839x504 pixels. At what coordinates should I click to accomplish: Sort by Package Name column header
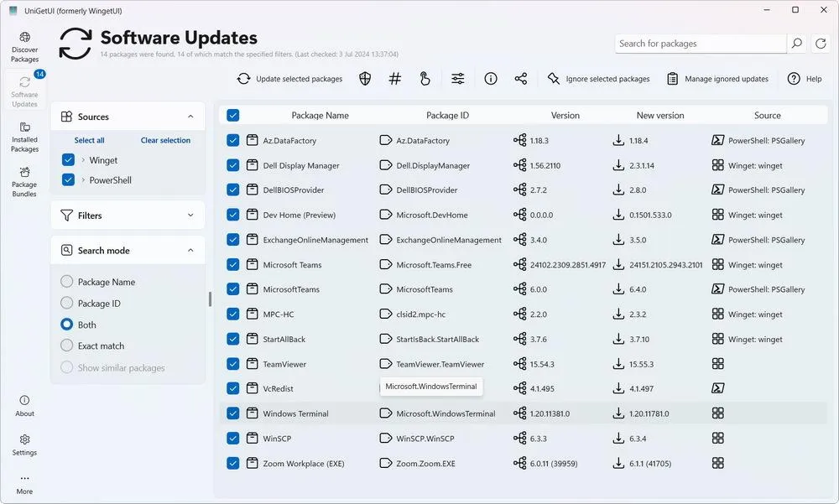point(320,115)
